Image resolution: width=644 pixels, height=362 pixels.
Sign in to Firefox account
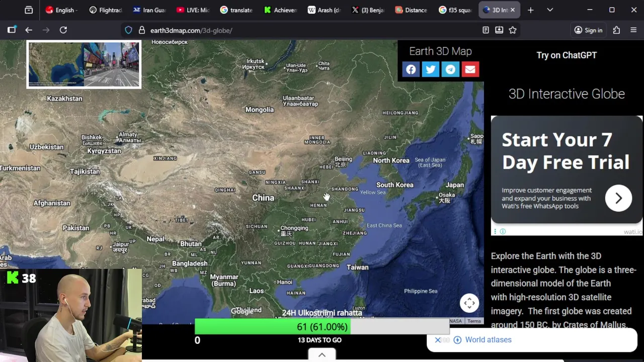[588, 30]
